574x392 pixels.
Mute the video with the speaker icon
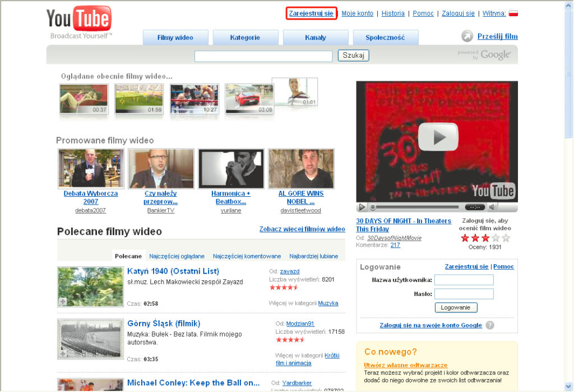point(493,207)
